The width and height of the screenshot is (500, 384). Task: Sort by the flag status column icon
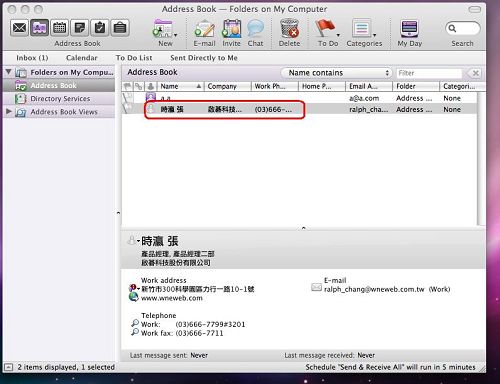pos(127,86)
